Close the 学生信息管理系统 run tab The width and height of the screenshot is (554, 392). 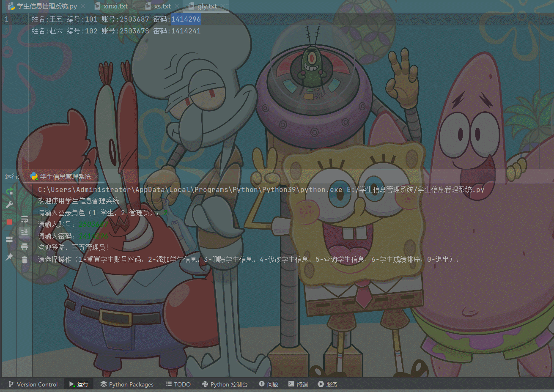click(96, 177)
